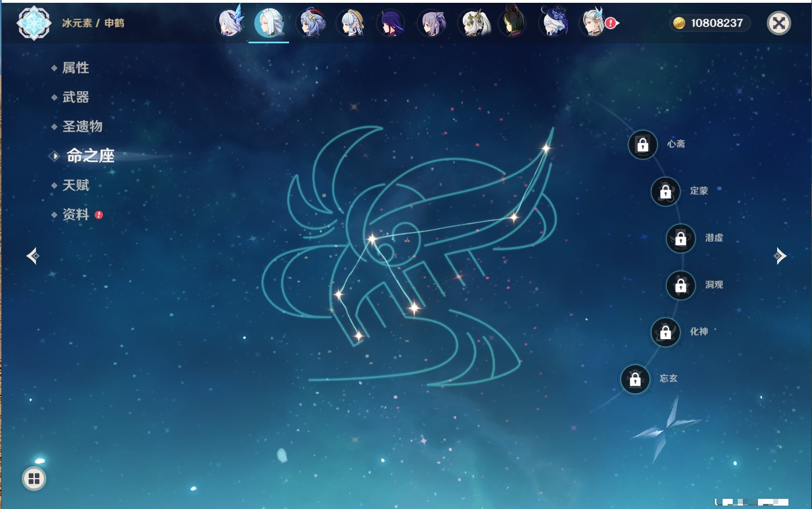Switch to the 武器 weapon menu
The width and height of the screenshot is (812, 509).
(75, 97)
